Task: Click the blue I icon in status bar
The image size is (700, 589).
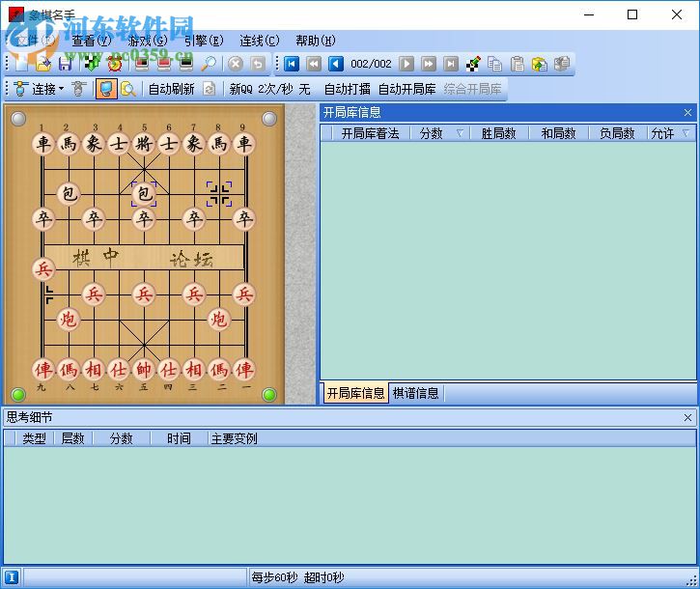Action: pyautogui.click(x=12, y=577)
